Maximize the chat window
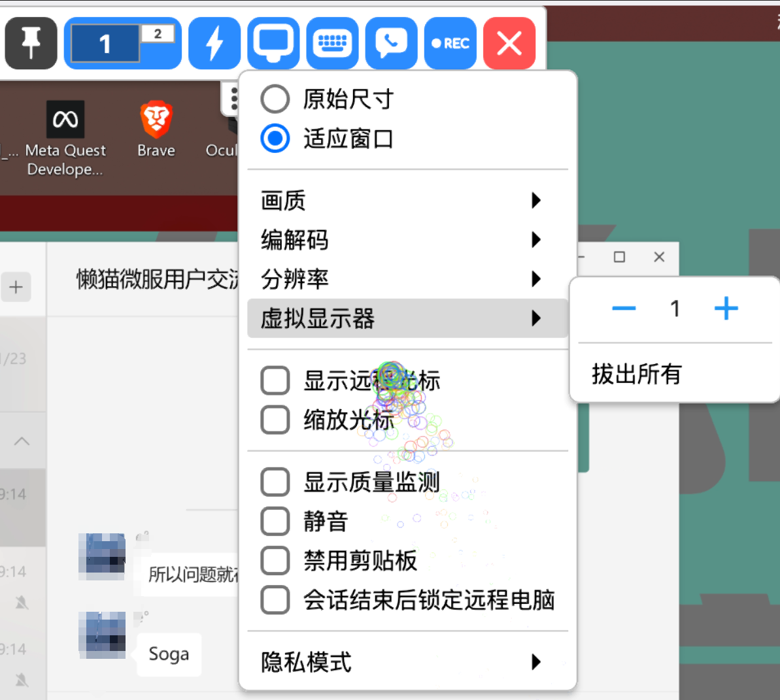The height and width of the screenshot is (700, 780). 619,257
